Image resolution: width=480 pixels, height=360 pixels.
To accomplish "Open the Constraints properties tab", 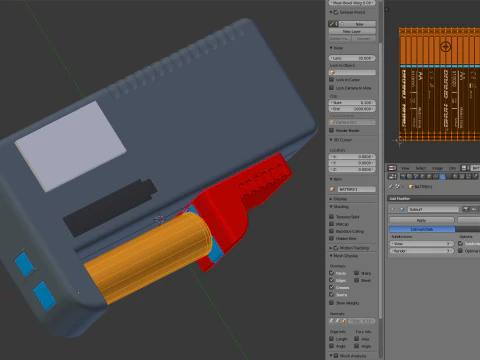I will click(436, 176).
